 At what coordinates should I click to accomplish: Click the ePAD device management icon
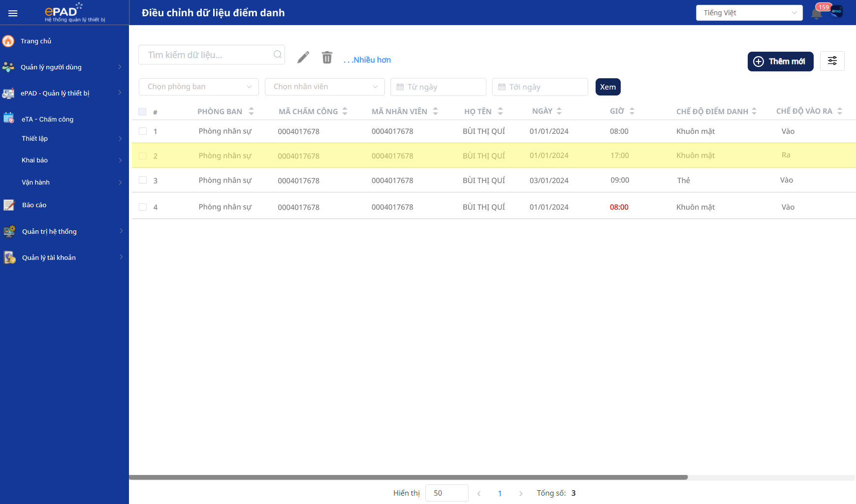tap(8, 93)
